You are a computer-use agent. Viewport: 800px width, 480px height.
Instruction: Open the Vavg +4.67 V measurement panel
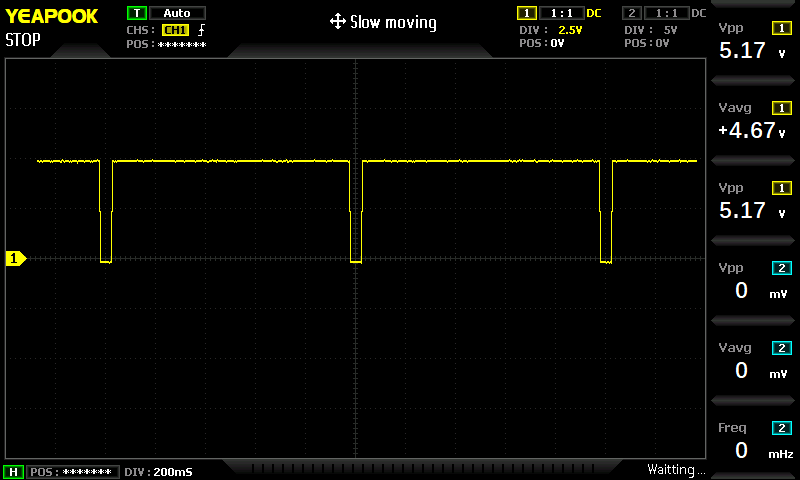(x=754, y=122)
